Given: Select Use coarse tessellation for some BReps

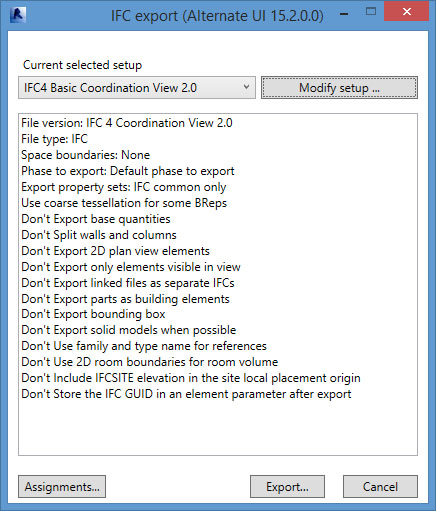Looking at the screenshot, I should (124, 203).
